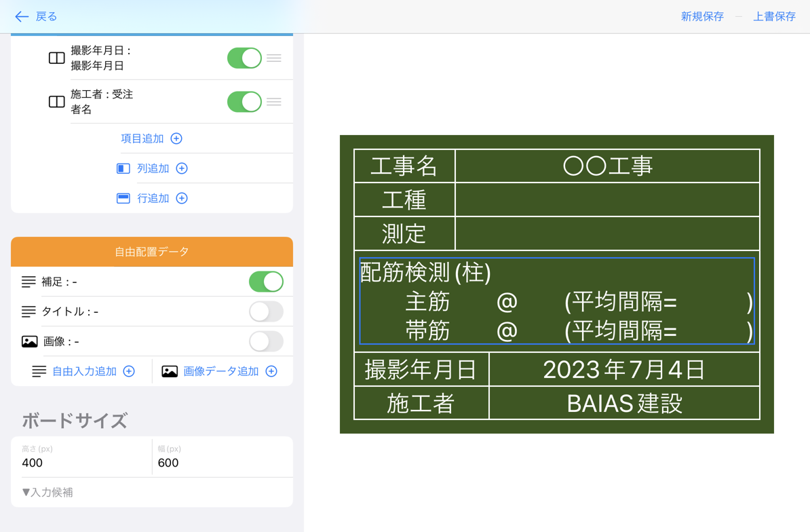Click the 補足 : - row label

[x=60, y=282]
